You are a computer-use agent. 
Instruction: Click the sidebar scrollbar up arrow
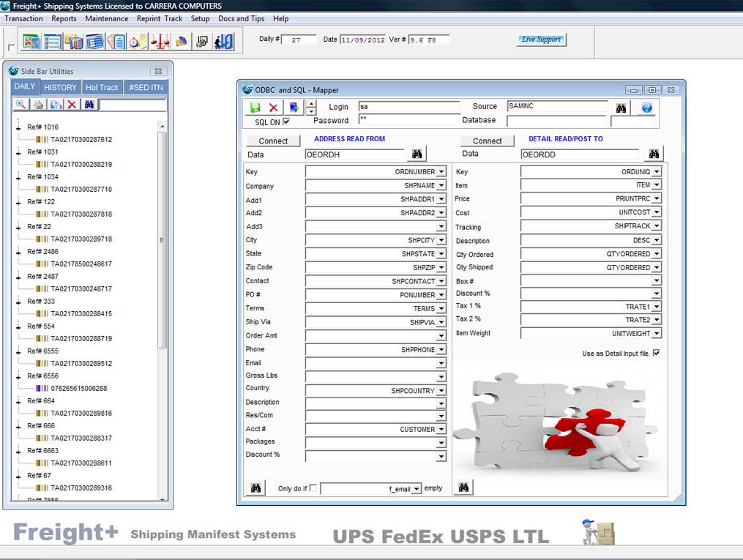click(x=162, y=127)
